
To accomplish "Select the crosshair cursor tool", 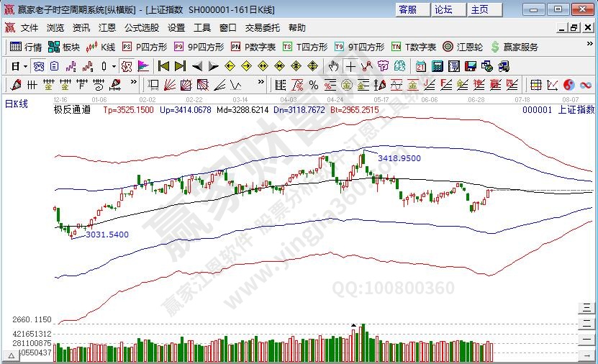I will coord(350,66).
